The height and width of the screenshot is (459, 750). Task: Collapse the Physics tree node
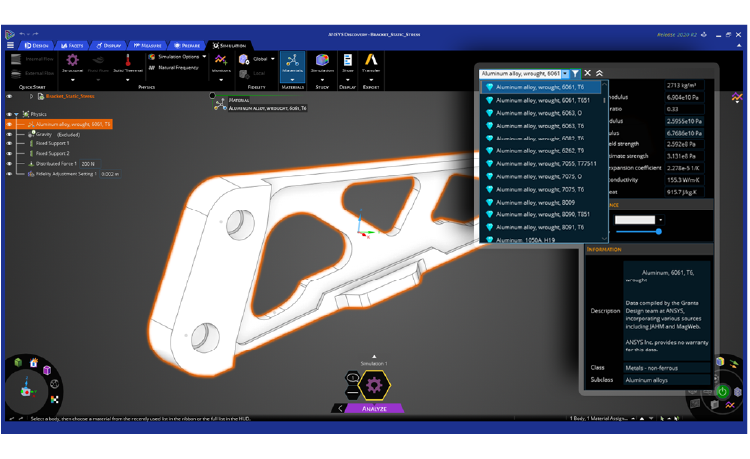[17, 114]
